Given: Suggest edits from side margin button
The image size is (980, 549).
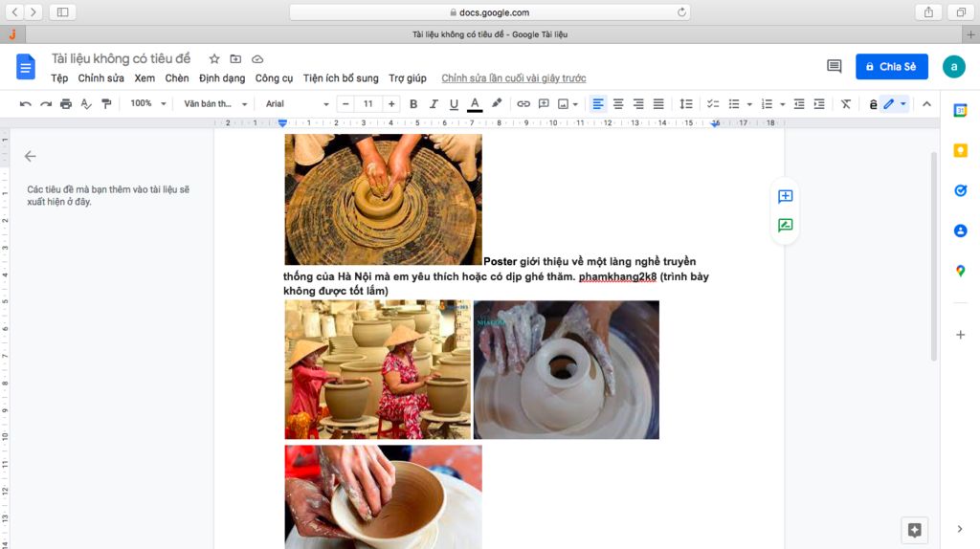Looking at the screenshot, I should [x=785, y=225].
